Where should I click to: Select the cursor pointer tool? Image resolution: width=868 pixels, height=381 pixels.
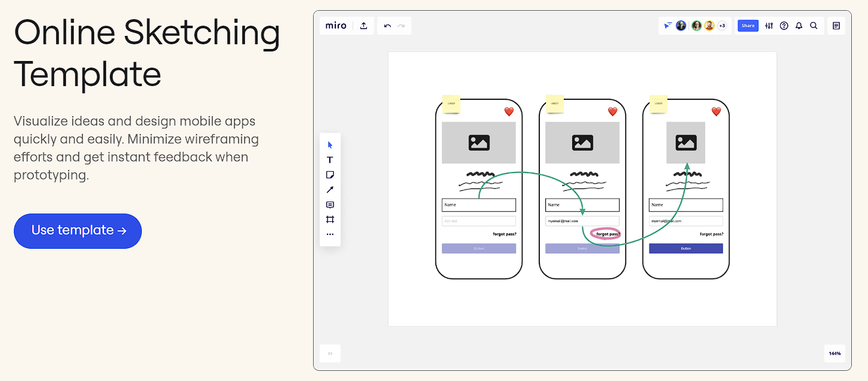[x=330, y=145]
